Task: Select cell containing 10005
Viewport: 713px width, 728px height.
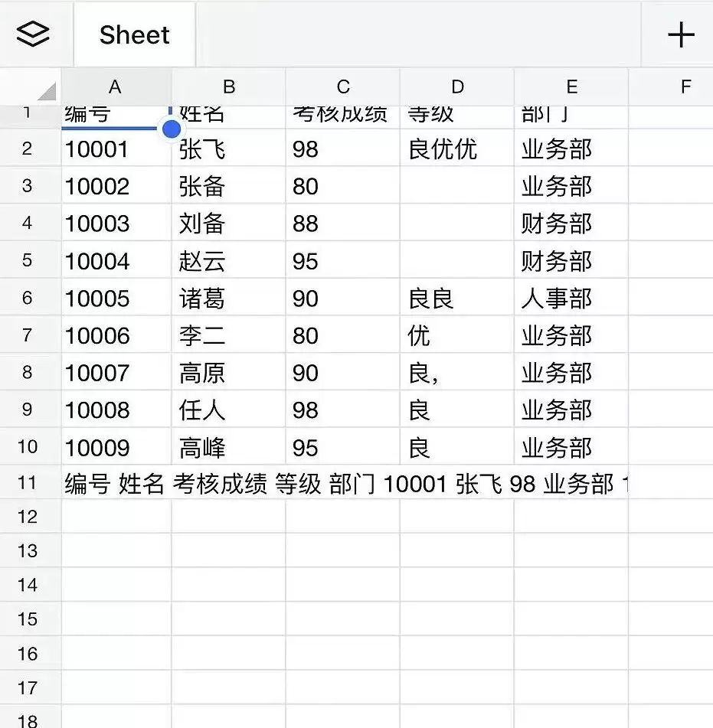Action: [116, 298]
